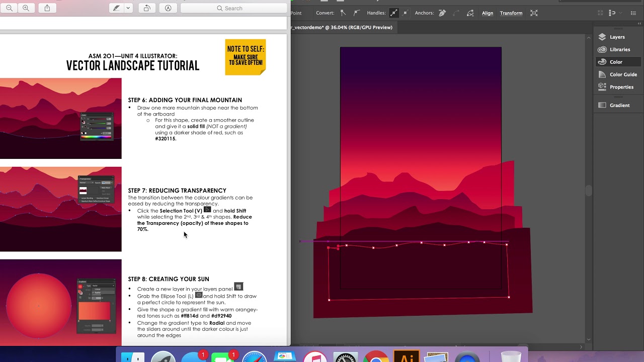Click the Illustrator vertical scrollbar
The image size is (644, 362).
[589, 191]
